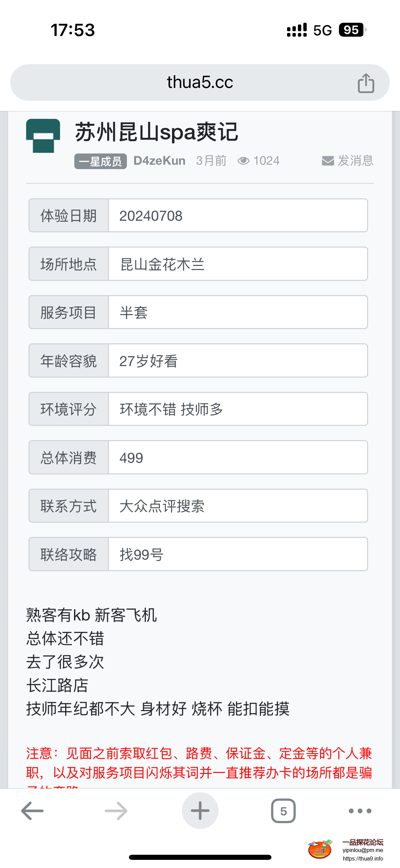Go back with the left arrow
The width and height of the screenshot is (400, 868).
tap(32, 810)
